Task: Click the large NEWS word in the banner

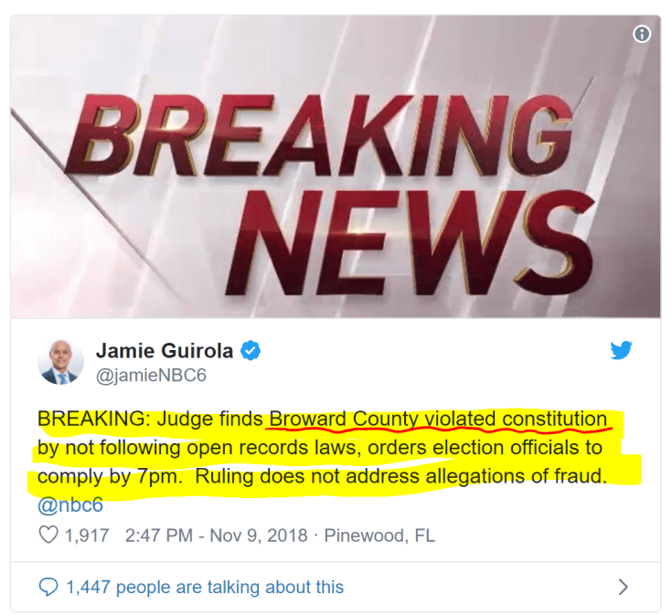Action: click(411, 243)
